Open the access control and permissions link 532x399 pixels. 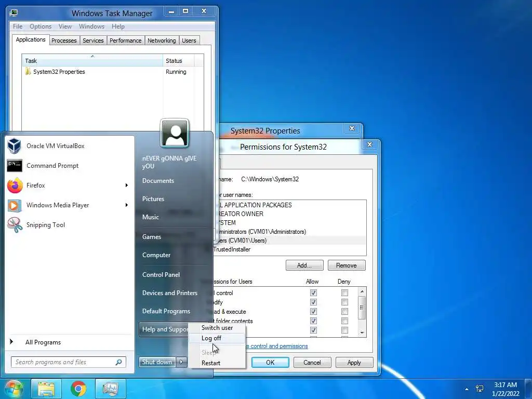(x=276, y=346)
